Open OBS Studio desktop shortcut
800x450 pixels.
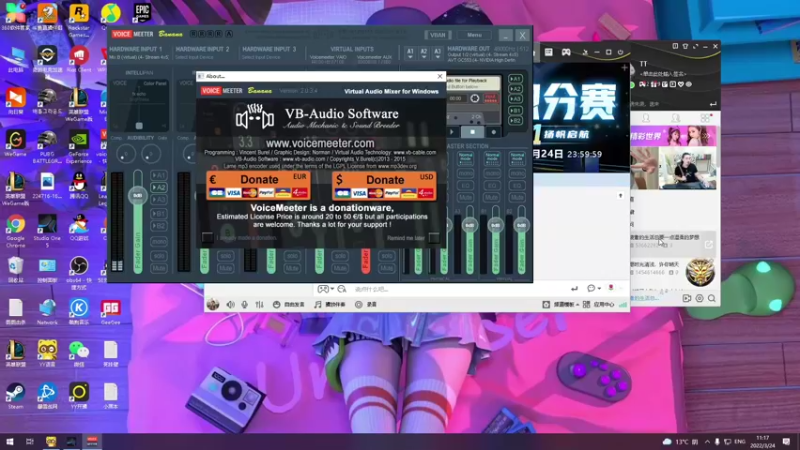click(79, 273)
